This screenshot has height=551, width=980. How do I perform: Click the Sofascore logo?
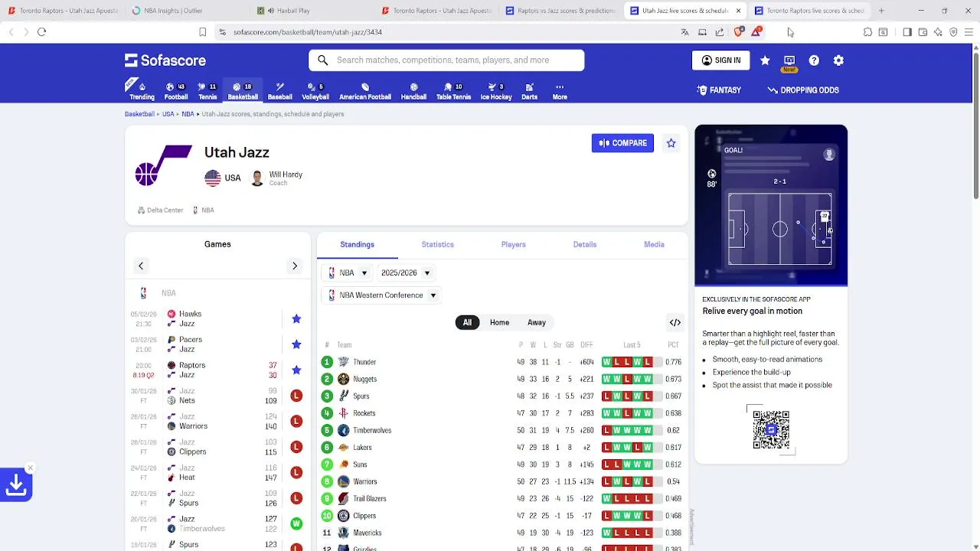[x=165, y=60]
